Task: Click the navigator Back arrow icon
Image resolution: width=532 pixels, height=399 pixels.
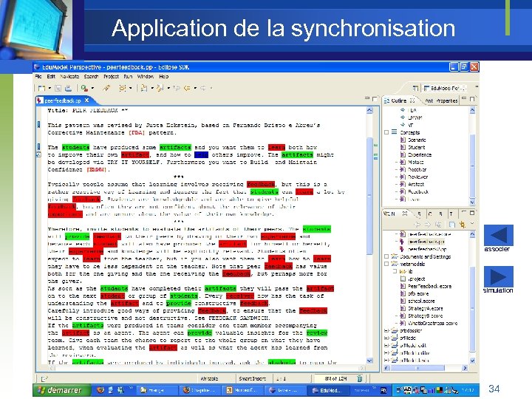Action: point(417,225)
